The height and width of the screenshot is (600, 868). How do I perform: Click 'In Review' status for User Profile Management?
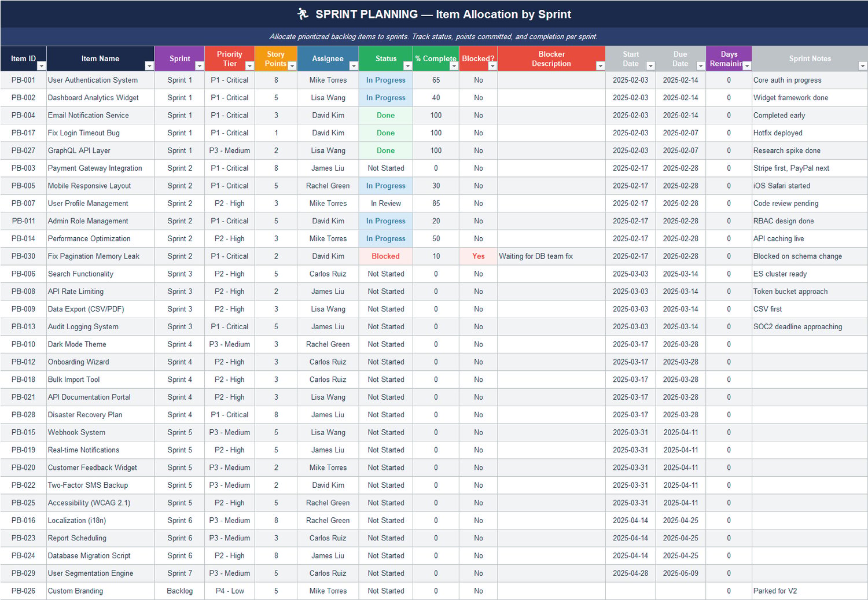coord(386,203)
